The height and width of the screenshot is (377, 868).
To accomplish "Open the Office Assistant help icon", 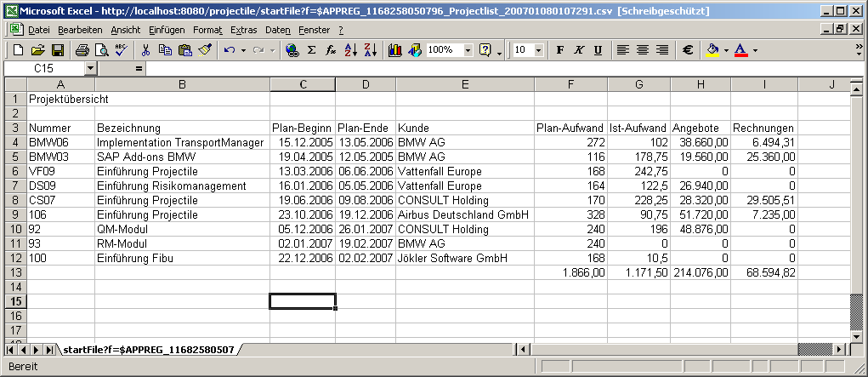I will (x=485, y=50).
